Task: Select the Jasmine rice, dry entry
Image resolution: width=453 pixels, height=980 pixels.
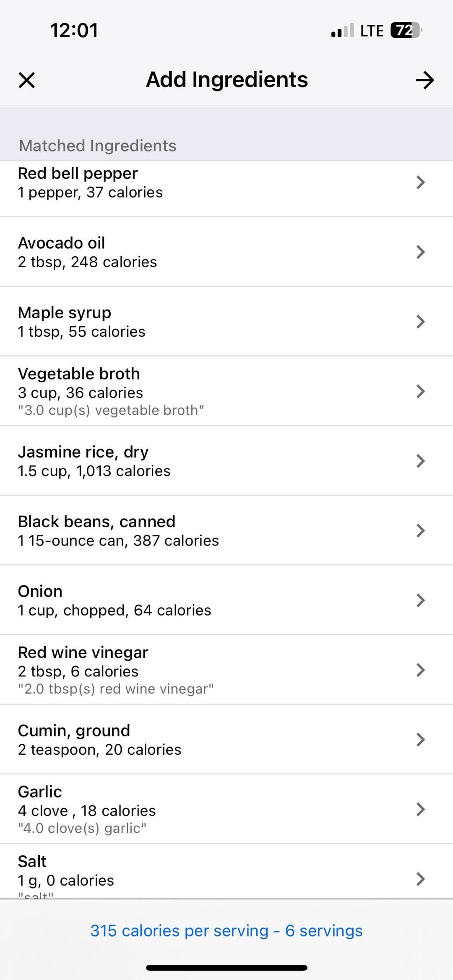Action: (x=83, y=452)
